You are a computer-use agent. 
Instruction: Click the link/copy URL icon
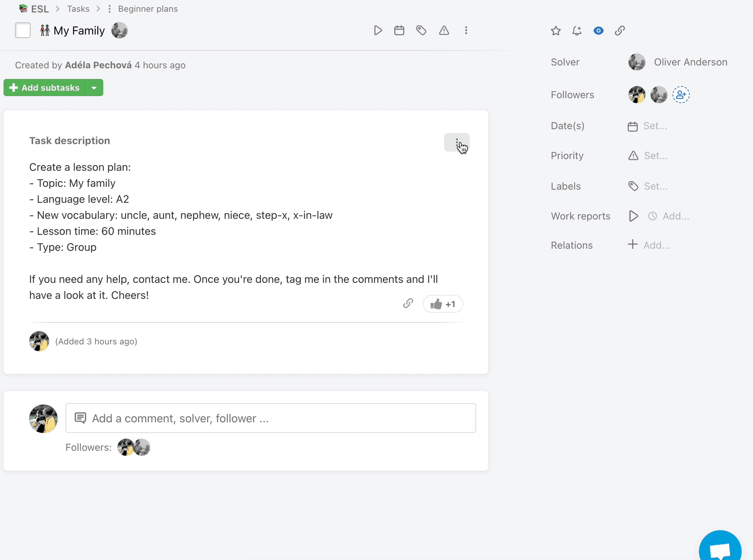[621, 31]
